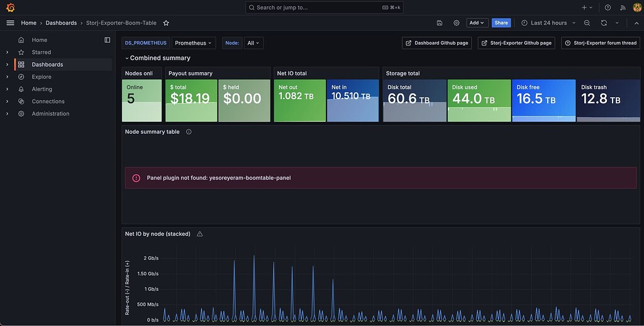Expand the Starred section chevron
The width and height of the screenshot is (644, 326).
tap(7, 52)
